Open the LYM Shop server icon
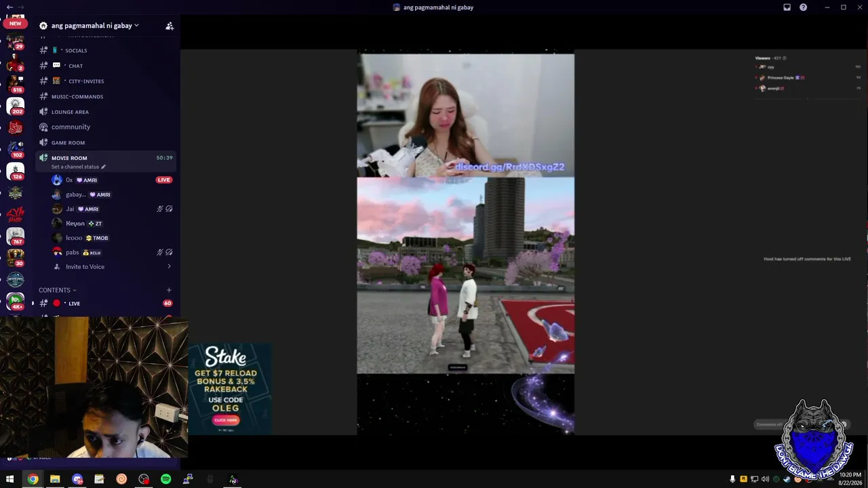The image size is (868, 488). [x=15, y=215]
